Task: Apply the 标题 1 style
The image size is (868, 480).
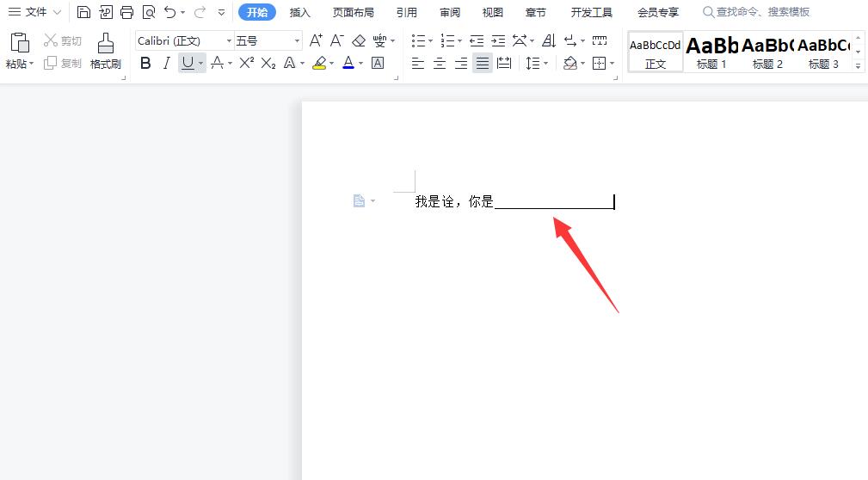Action: (x=711, y=52)
